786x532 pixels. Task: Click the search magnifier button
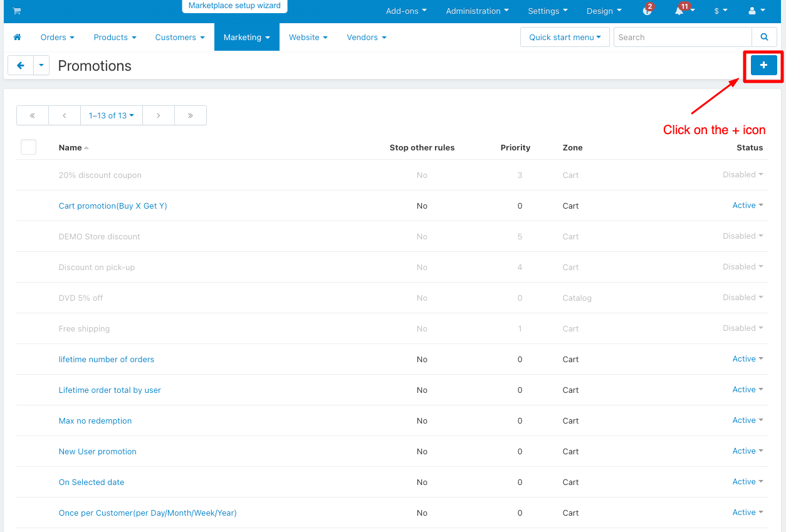[764, 38]
